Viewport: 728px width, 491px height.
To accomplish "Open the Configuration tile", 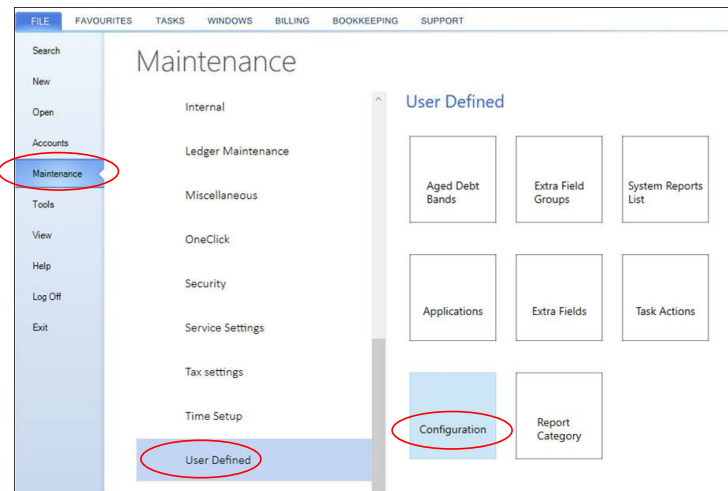I will (x=453, y=416).
